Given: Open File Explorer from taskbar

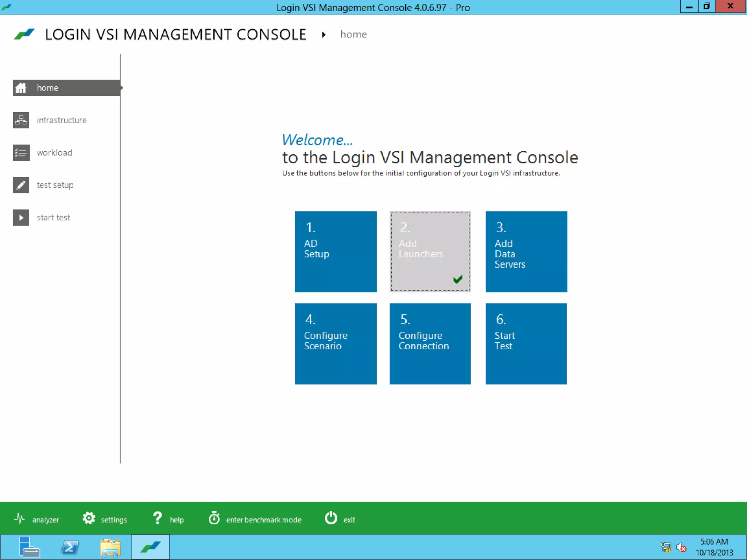Looking at the screenshot, I should click(110, 547).
